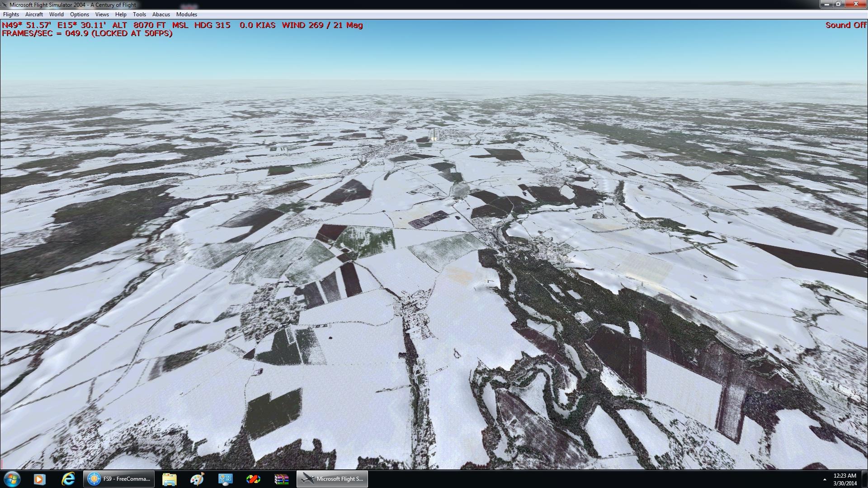The image size is (868, 488).
Task: Close the Flight Simulator window
Action: (x=856, y=4)
